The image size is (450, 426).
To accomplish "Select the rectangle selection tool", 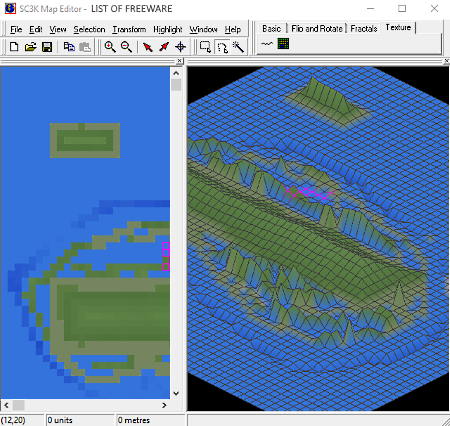I will 205,47.
